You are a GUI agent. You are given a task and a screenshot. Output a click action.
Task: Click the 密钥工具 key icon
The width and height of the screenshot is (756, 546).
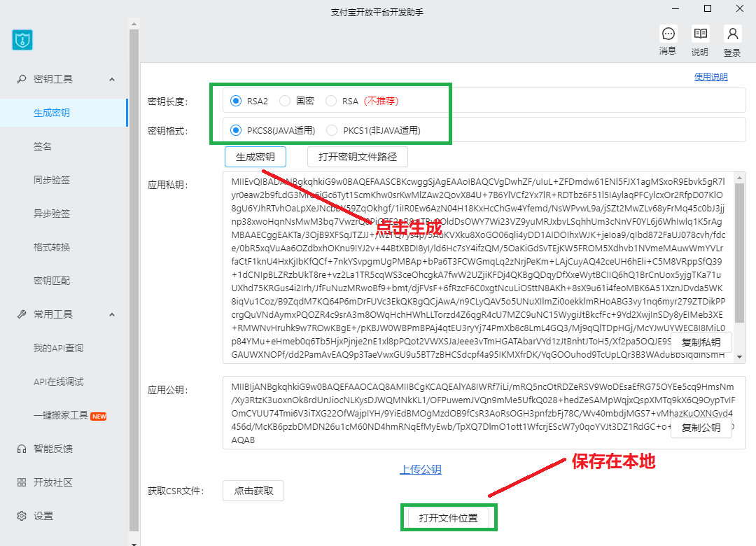(x=22, y=79)
